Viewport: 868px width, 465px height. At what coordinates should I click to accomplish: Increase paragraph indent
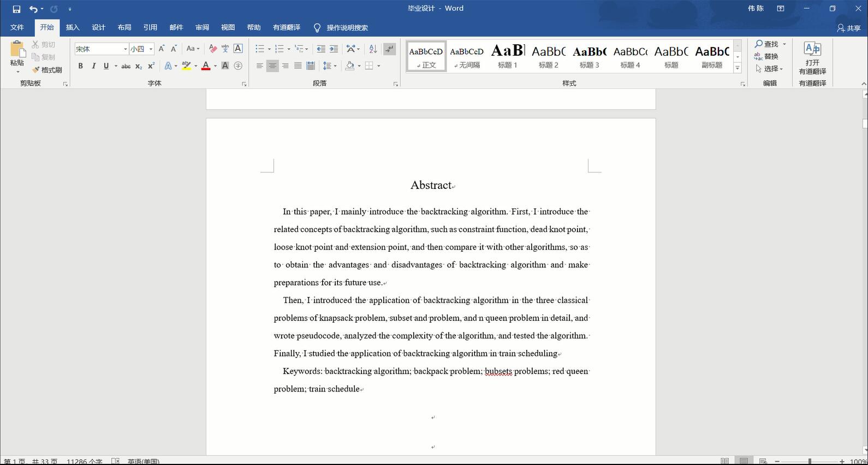click(334, 49)
